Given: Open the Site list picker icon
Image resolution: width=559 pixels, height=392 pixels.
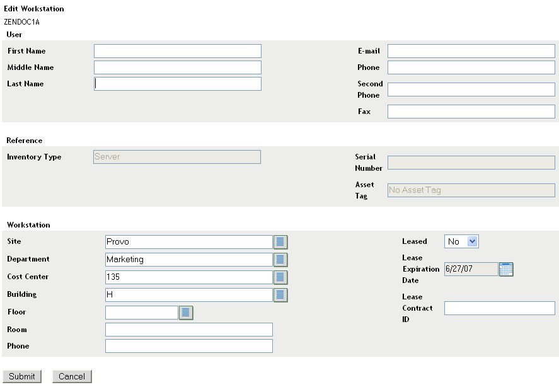Looking at the screenshot, I should click(280, 242).
